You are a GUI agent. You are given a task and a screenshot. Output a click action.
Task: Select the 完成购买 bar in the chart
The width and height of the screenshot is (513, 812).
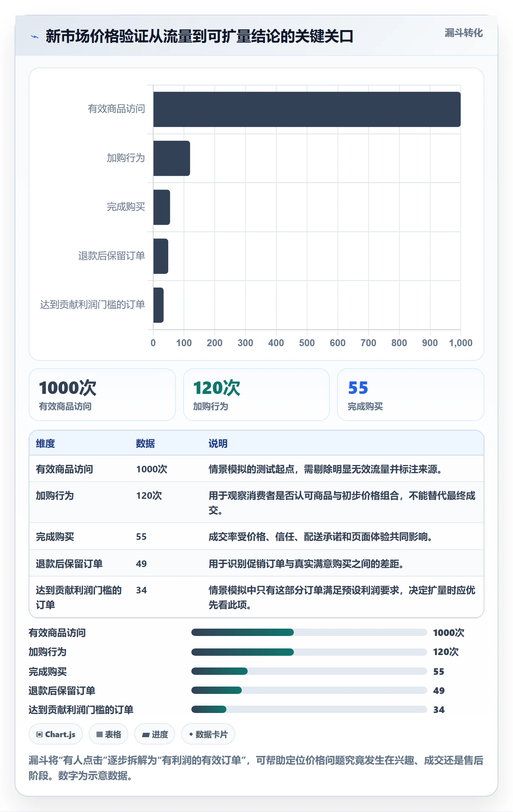pyautogui.click(x=162, y=207)
